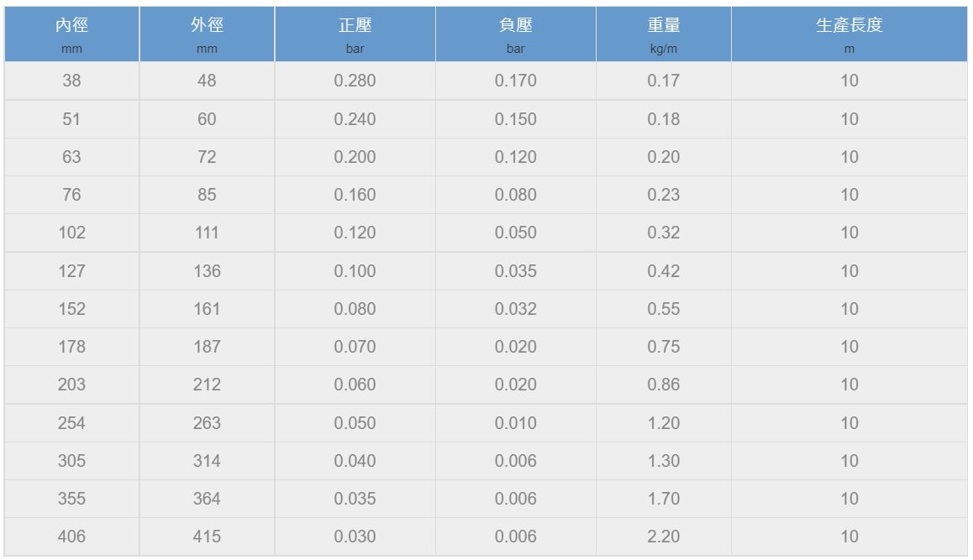
Task: Select inner diameter 355 cell
Action: pyautogui.click(x=72, y=499)
